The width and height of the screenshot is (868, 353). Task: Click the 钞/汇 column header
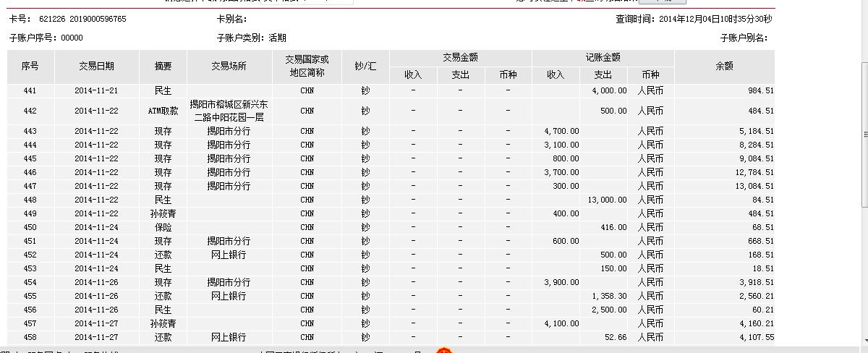(x=365, y=67)
